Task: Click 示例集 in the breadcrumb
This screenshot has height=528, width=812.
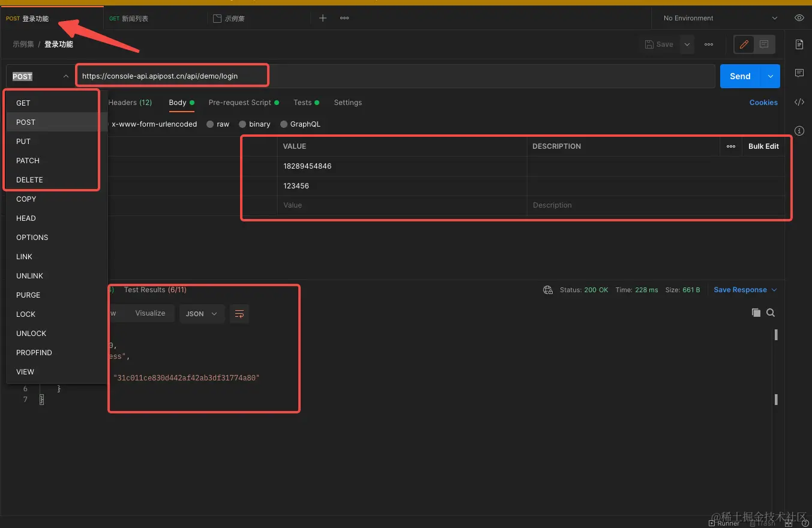Action: (23, 44)
